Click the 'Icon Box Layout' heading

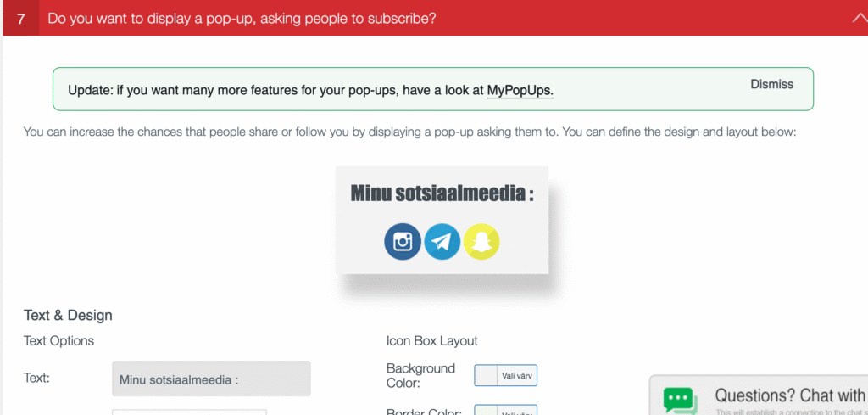[x=431, y=340]
